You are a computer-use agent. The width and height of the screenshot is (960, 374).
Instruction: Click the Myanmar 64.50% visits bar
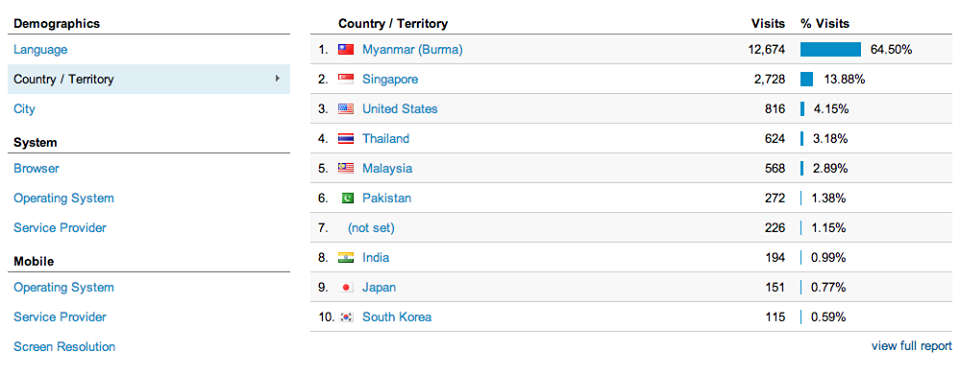pos(830,50)
